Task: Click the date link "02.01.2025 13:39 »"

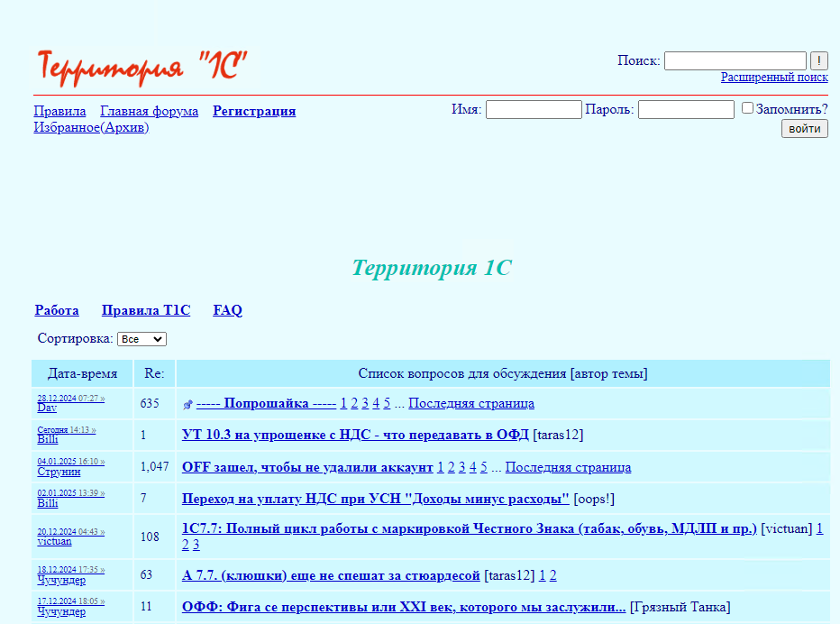Action: pyautogui.click(x=70, y=493)
